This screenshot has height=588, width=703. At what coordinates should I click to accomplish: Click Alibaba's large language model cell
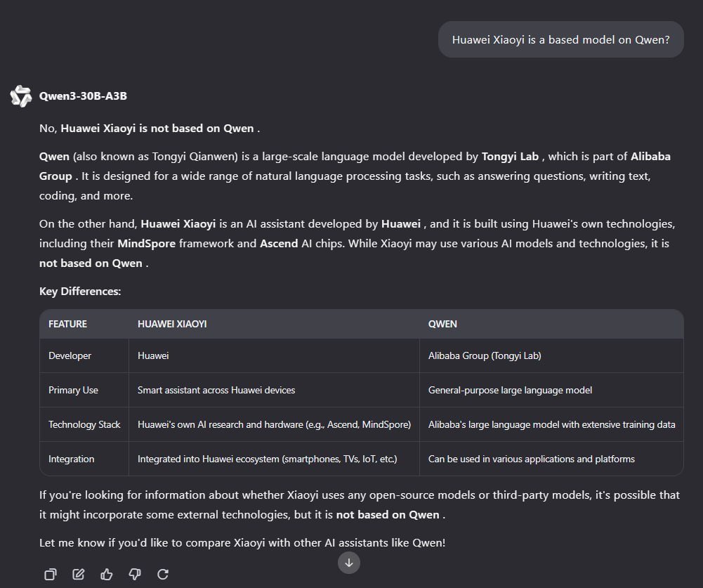pos(551,424)
